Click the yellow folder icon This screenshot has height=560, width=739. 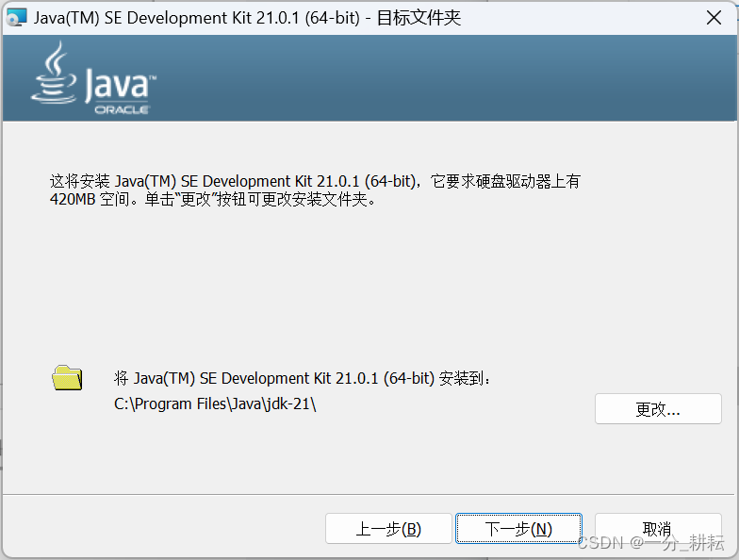(x=67, y=377)
